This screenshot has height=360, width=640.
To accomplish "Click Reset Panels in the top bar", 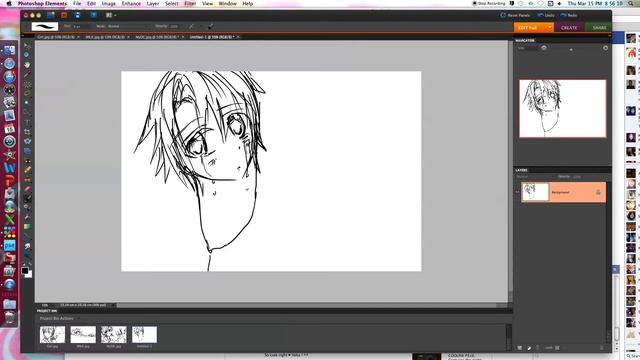I will 515,15.
